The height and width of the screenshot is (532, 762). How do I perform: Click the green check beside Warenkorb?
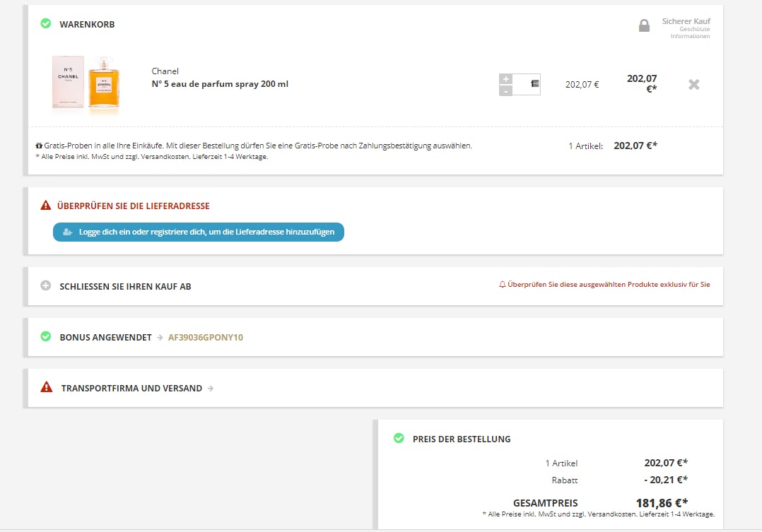click(46, 24)
